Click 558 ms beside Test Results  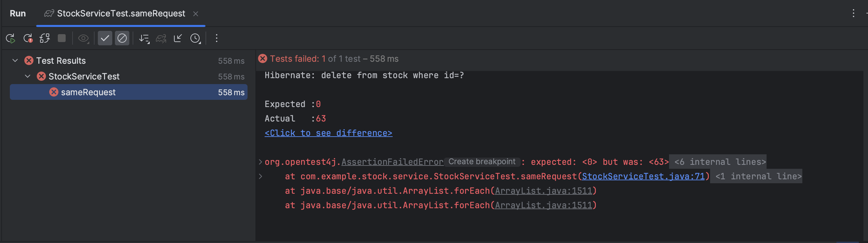coord(231,61)
